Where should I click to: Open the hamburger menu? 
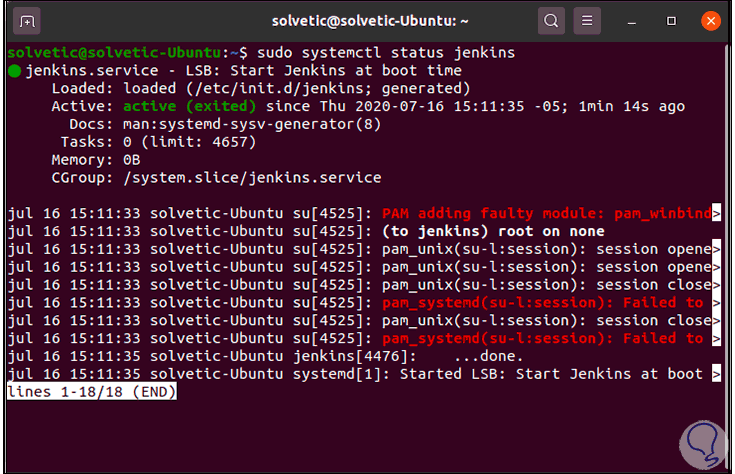click(587, 21)
